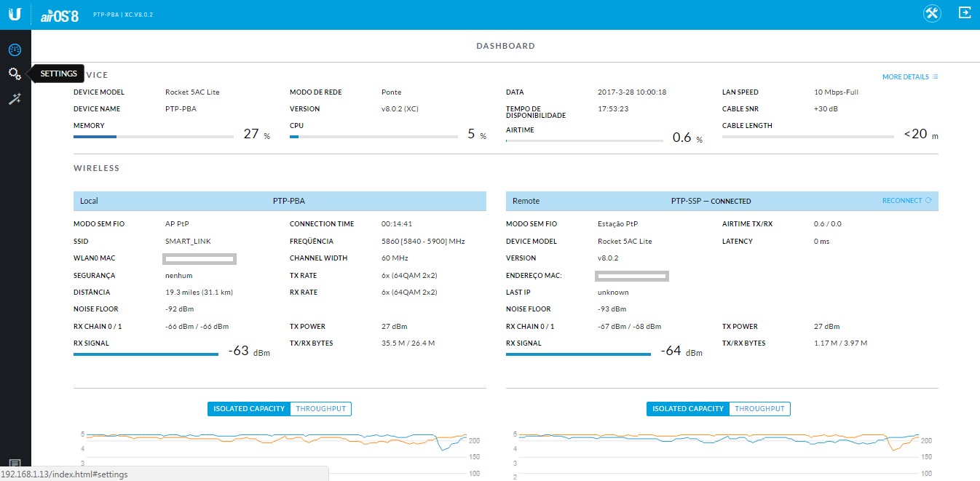Click the airOS 8 logo
Viewport: 980px width, 481px height.
(x=60, y=15)
